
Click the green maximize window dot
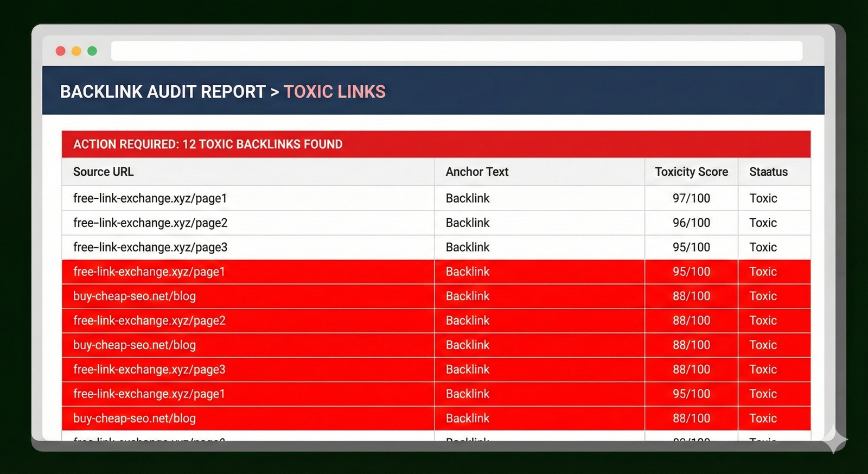pyautogui.click(x=92, y=51)
